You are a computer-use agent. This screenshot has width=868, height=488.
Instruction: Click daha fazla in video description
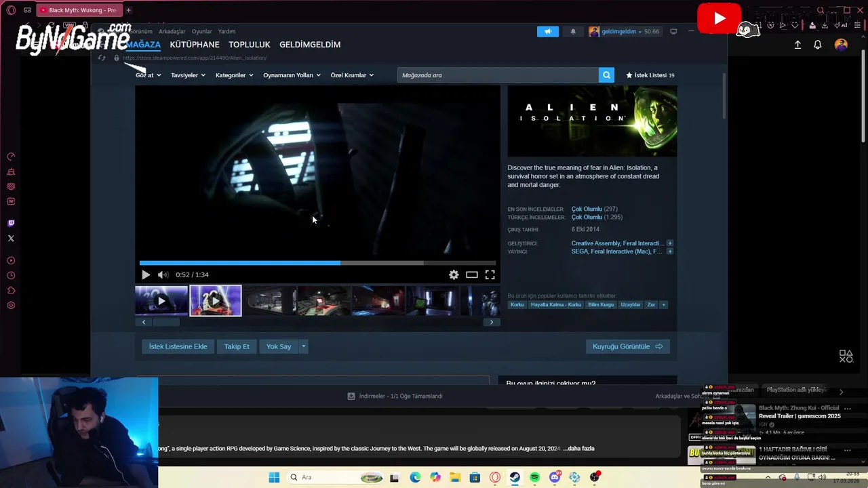click(x=580, y=449)
